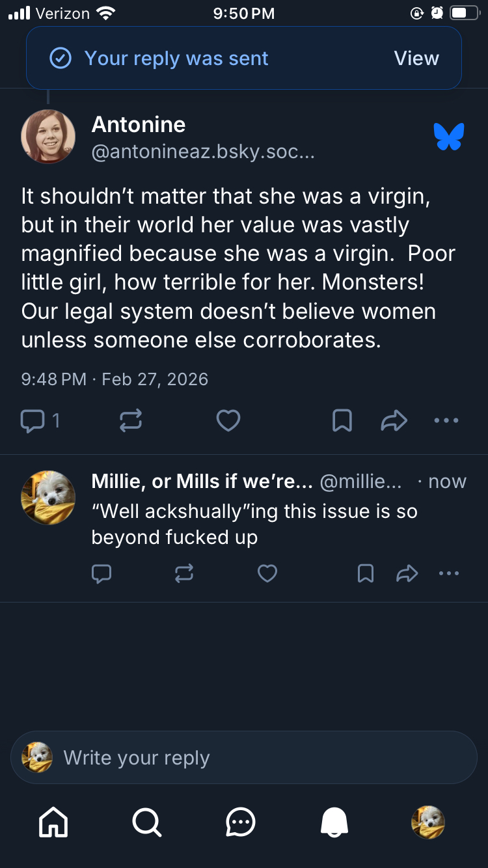Share Millie's reply
The height and width of the screenshot is (868, 488).
[x=407, y=573]
